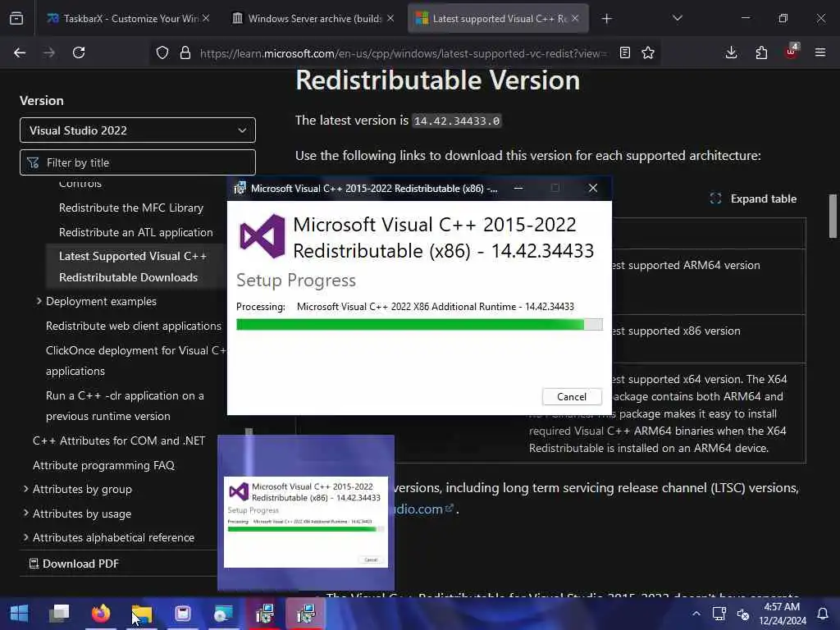This screenshot has width=840, height=630.
Task: Open Task View on the taskbar
Action: click(59, 613)
